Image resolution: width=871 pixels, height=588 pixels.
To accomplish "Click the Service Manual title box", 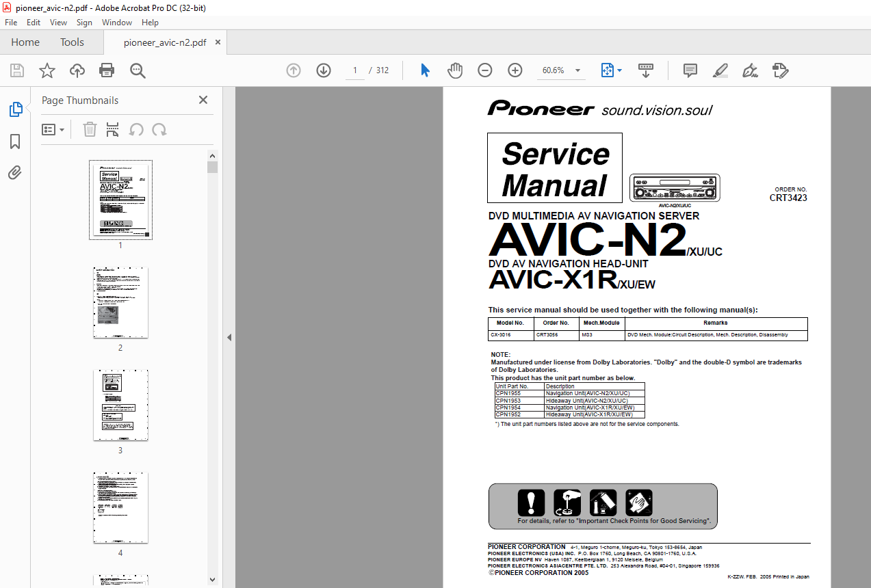I will click(x=555, y=168).
